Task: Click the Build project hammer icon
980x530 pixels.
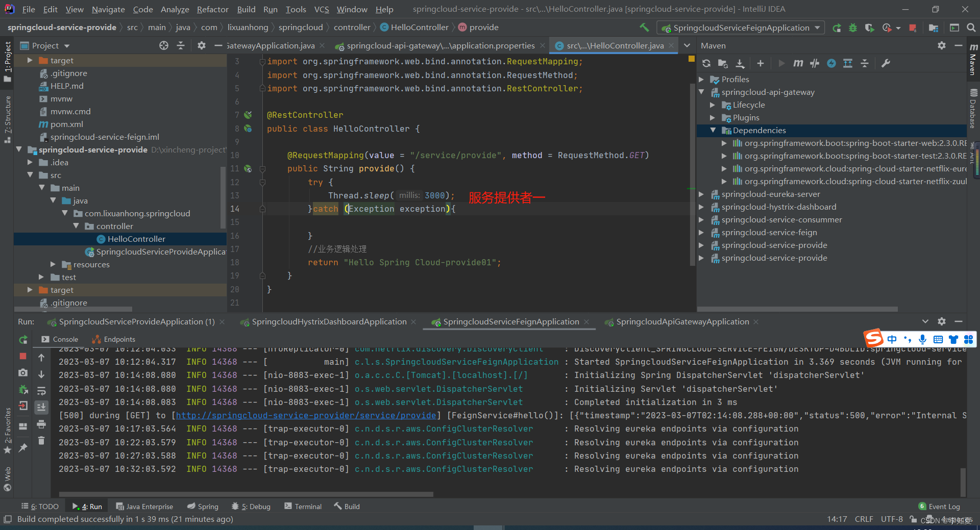Action: pyautogui.click(x=644, y=28)
